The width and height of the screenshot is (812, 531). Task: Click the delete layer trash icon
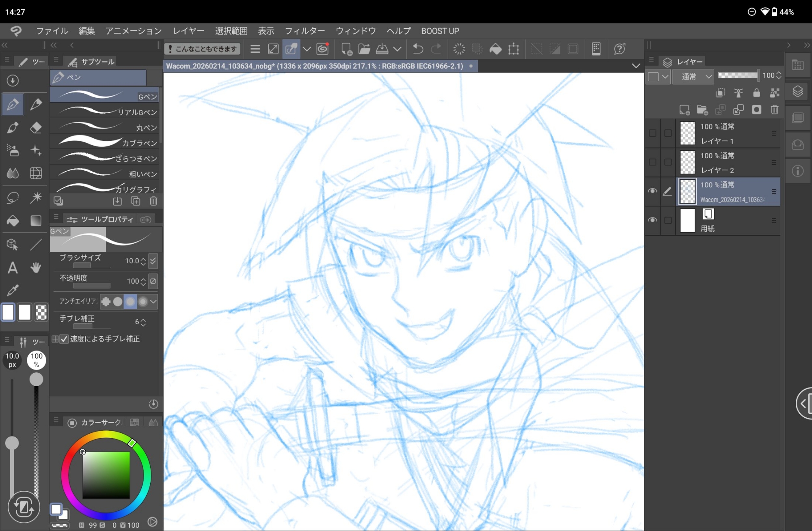[x=774, y=110]
